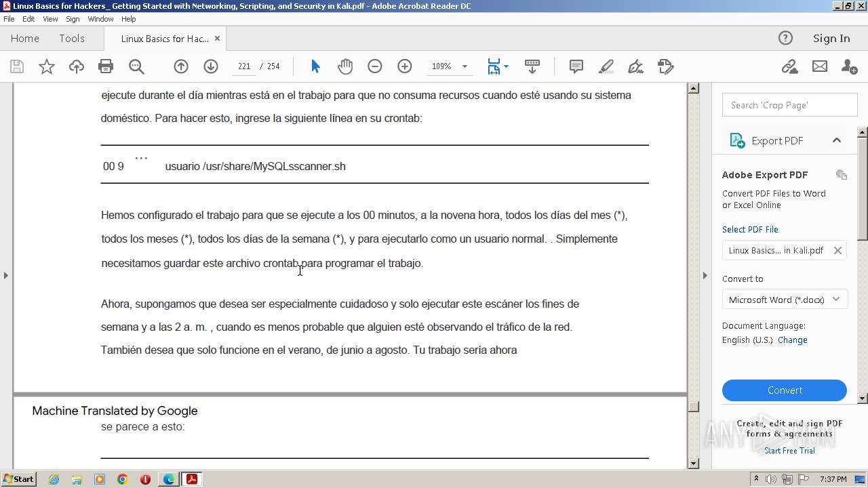The width and height of the screenshot is (868, 488).
Task: Click the Sign In button
Action: coord(831,38)
